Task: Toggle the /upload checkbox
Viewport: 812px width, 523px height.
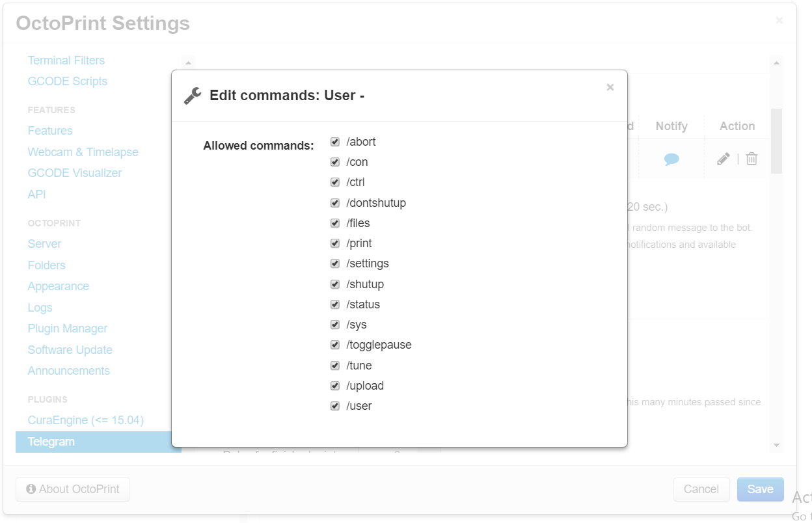Action: 335,386
